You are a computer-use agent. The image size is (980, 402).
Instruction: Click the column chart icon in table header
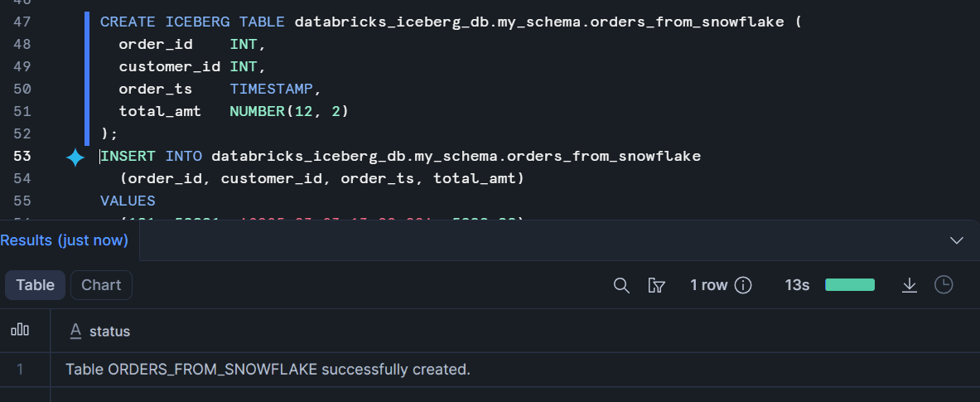coord(20,331)
